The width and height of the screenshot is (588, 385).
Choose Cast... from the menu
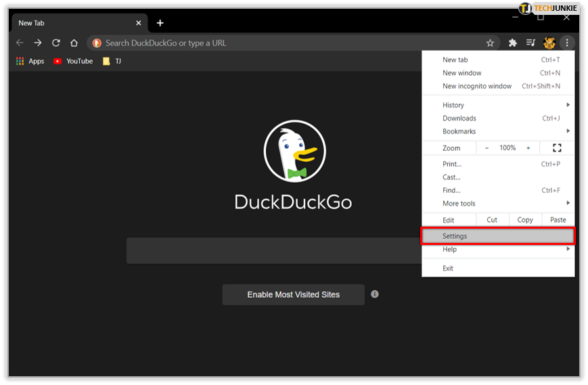(498, 177)
